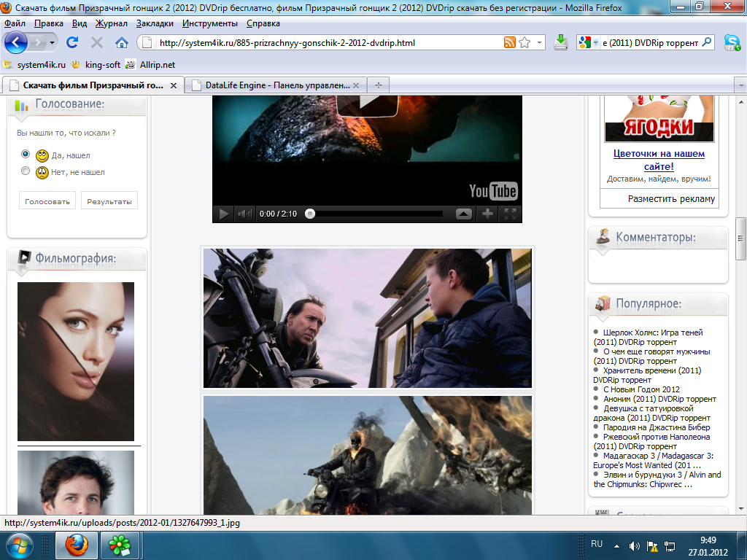
Task: Click the Firefox taskbar icon
Action: point(77,545)
